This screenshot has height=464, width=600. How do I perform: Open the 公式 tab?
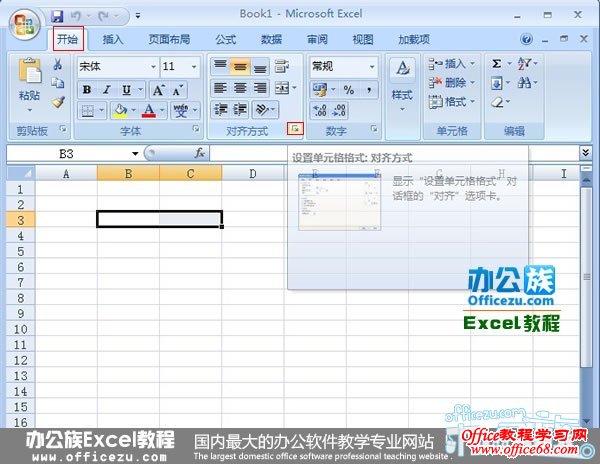pyautogui.click(x=225, y=39)
